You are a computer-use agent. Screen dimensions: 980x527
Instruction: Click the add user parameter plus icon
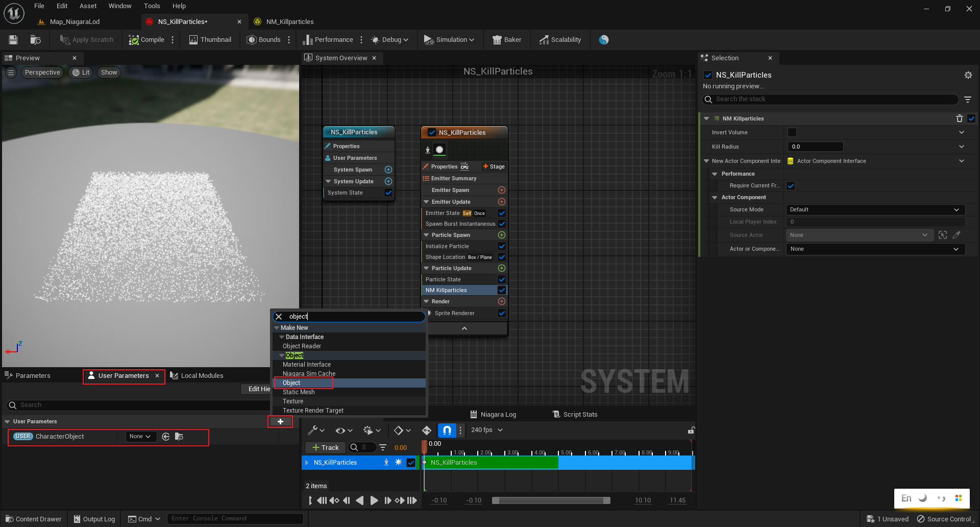pyautogui.click(x=280, y=422)
